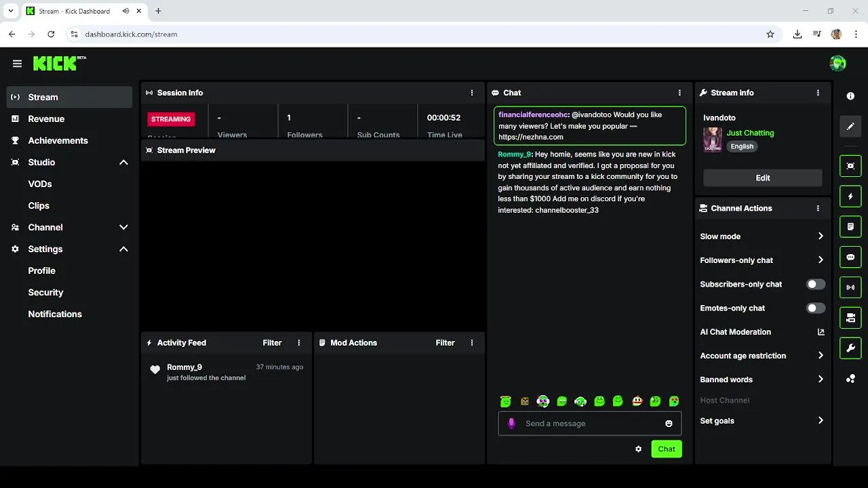Click the stream category thumbnail image
The width and height of the screenshot is (868, 488).
pos(713,140)
